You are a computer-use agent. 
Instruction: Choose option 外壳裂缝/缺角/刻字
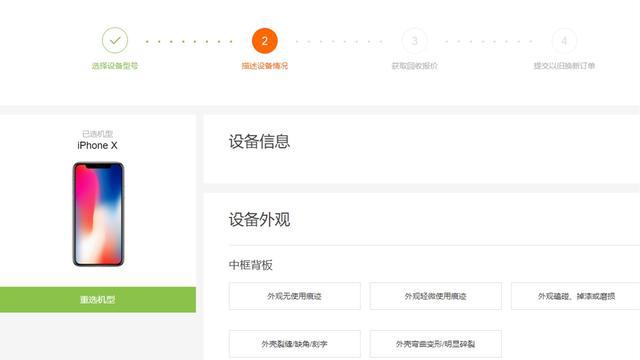pos(295,344)
